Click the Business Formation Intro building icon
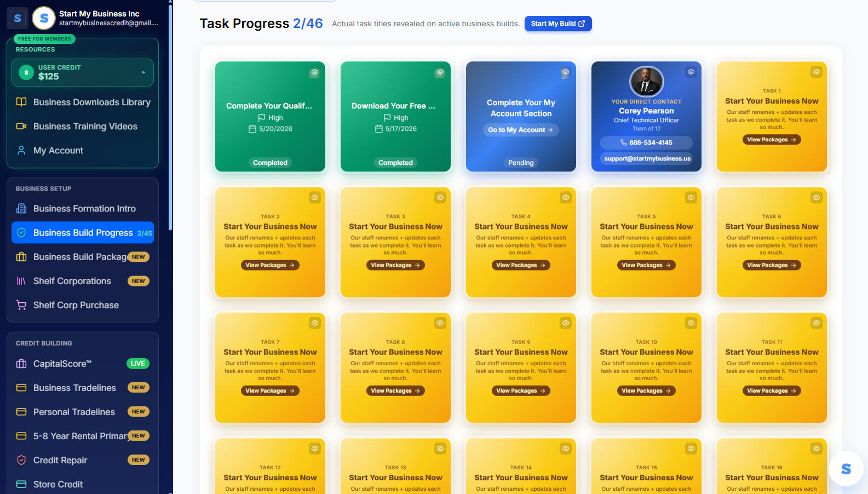Screen dimensions: 868x494 click(x=21, y=209)
